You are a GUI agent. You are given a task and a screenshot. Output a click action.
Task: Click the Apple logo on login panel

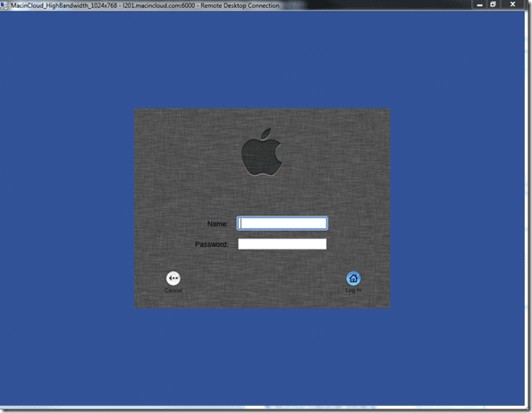point(262,152)
